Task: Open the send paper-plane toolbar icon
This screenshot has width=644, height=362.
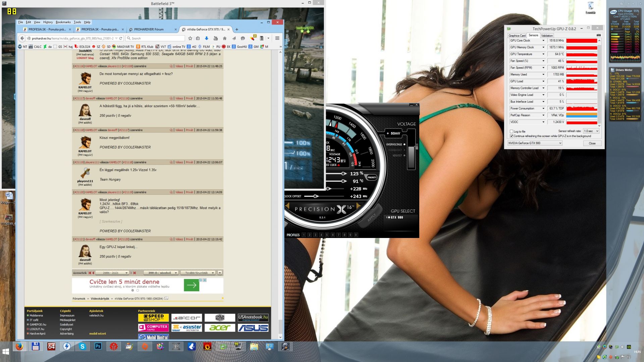Action: [234, 38]
